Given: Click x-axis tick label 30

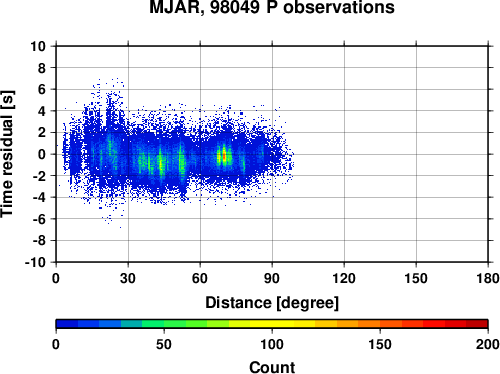Looking at the screenshot, I should pos(128,278).
